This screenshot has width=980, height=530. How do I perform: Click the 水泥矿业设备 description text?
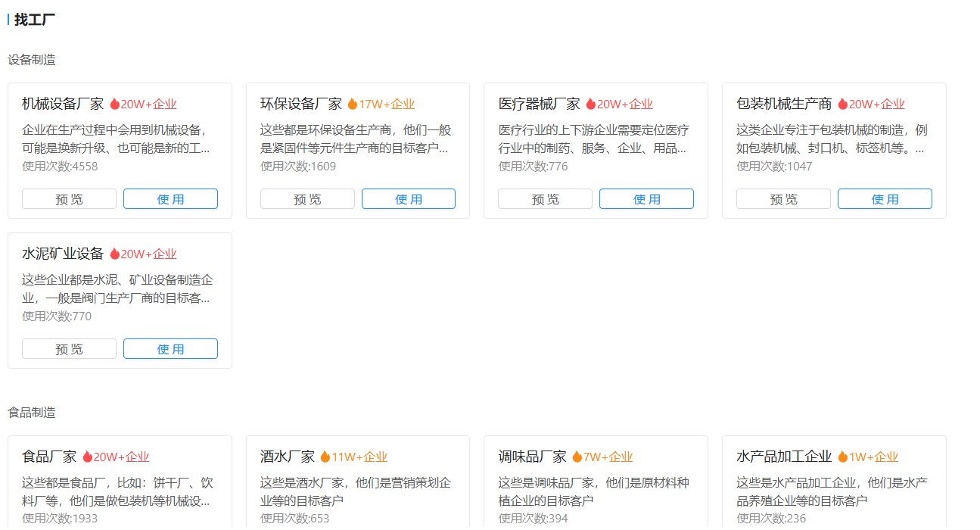(117, 288)
